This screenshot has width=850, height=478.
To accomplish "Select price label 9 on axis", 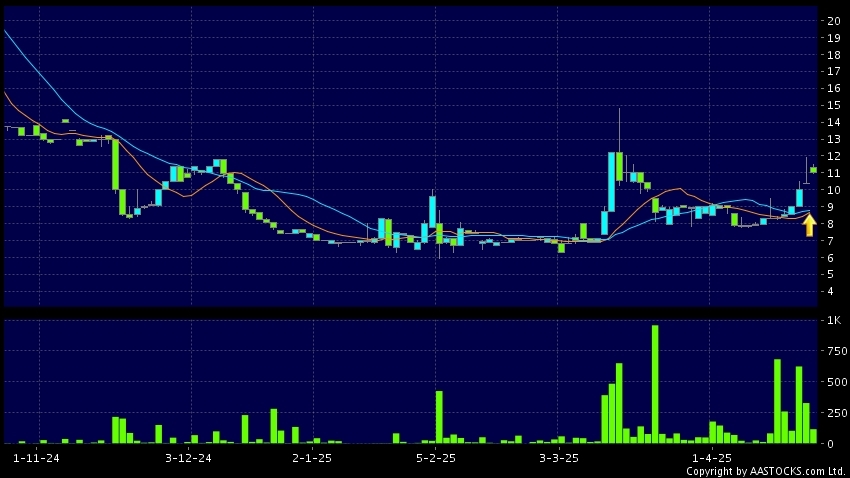I will coord(830,207).
